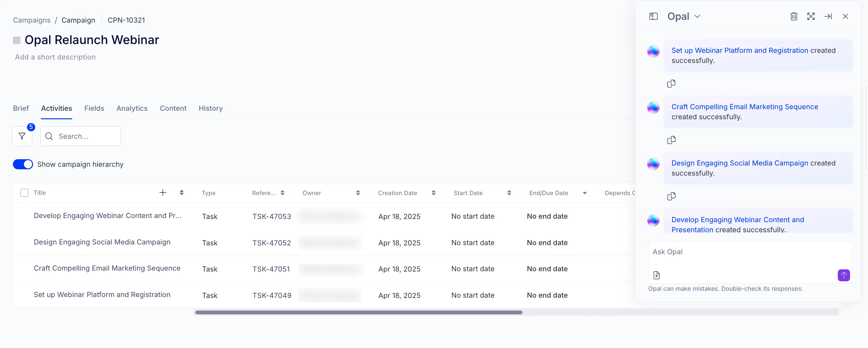Click the gray status square beside campaign title

click(x=16, y=40)
